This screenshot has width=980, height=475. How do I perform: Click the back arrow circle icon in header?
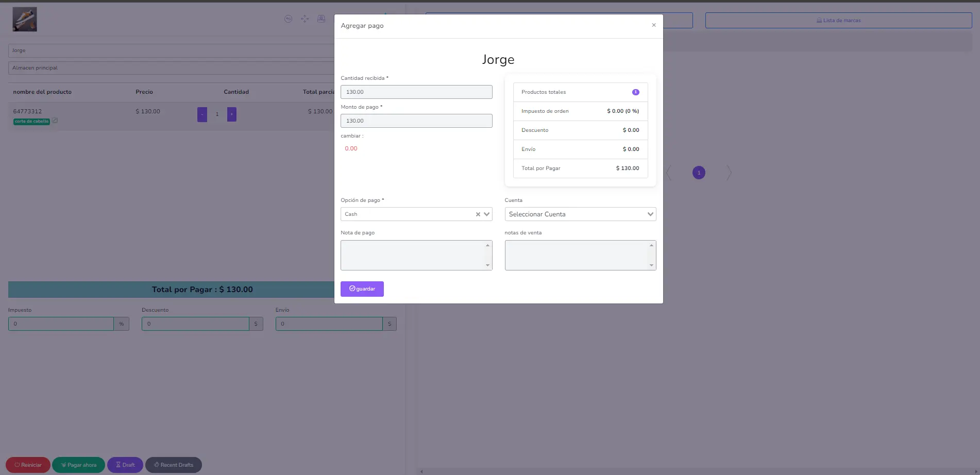(288, 19)
